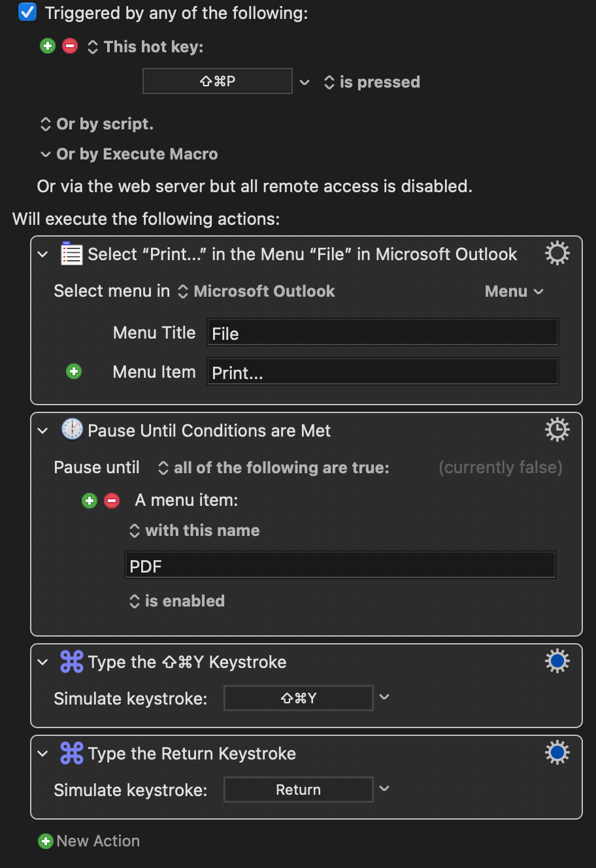The width and height of the screenshot is (596, 868).
Task: Click the ⇧⌘P hot key field
Action: click(x=218, y=82)
